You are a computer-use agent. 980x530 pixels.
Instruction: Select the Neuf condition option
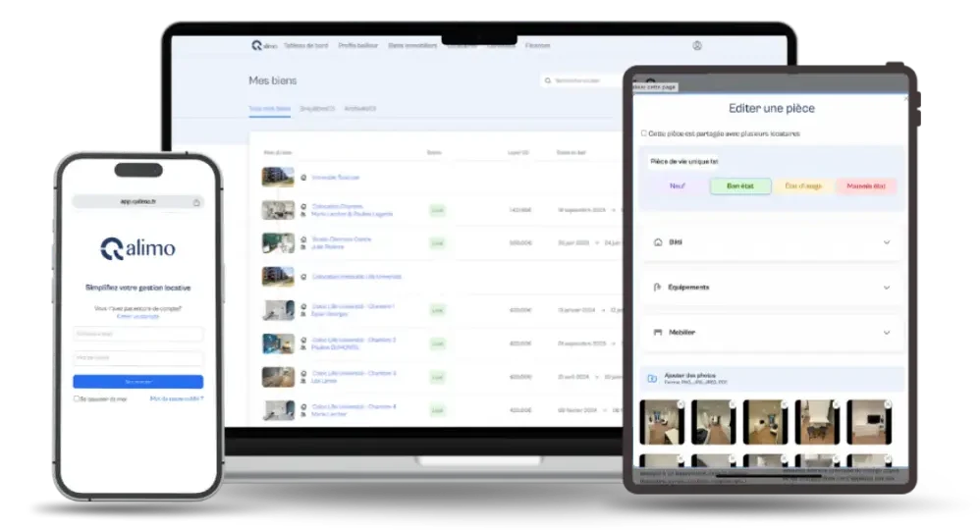pyautogui.click(x=678, y=186)
